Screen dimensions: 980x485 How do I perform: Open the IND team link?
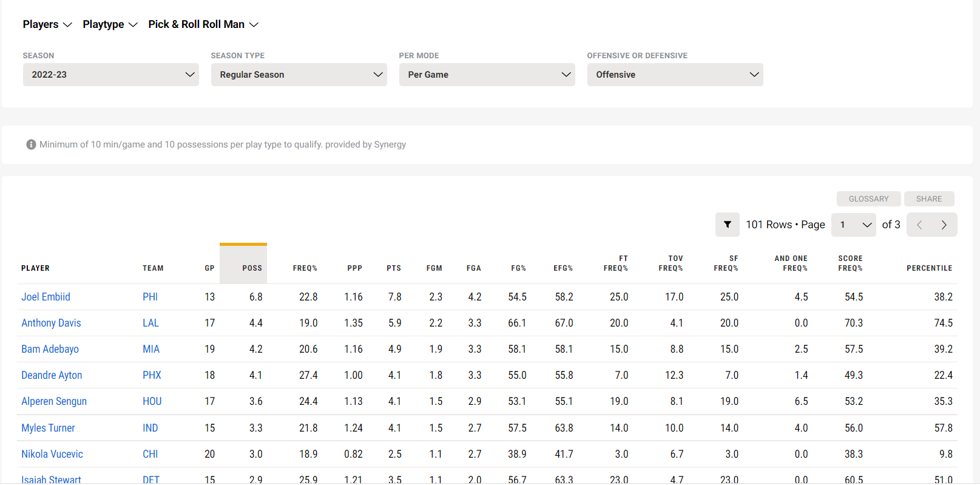(150, 428)
